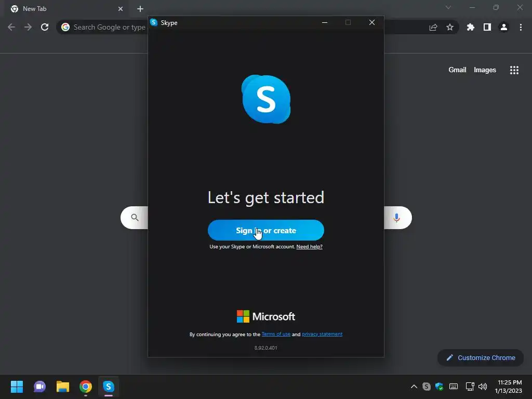This screenshot has width=532, height=399.
Task: Open the Terms of use link
Action: 276,334
